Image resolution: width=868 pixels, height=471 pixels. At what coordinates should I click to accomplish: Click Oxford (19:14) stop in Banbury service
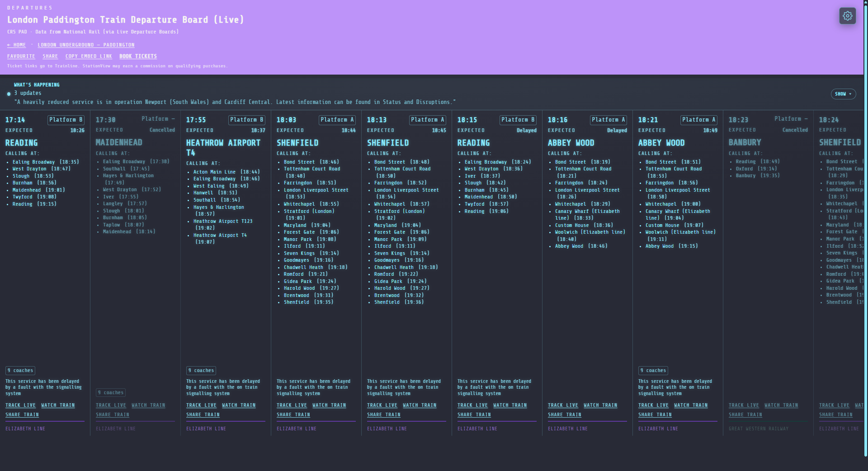(756, 169)
